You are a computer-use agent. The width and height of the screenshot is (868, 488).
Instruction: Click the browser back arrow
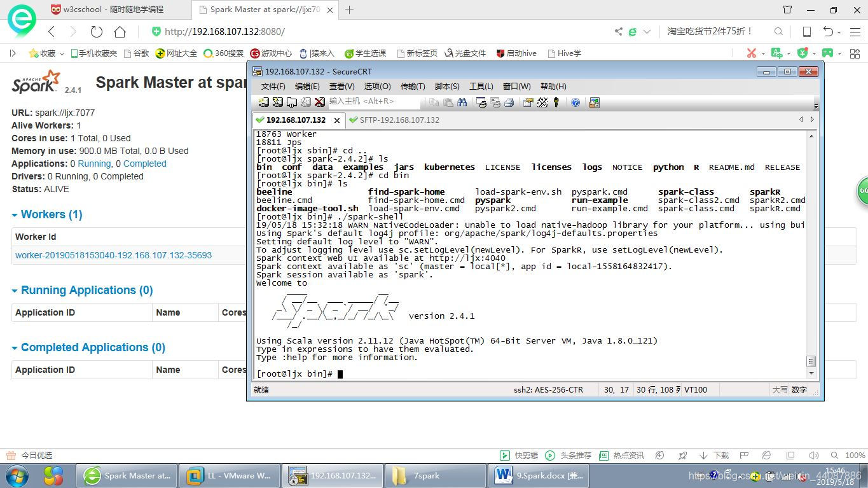point(52,31)
